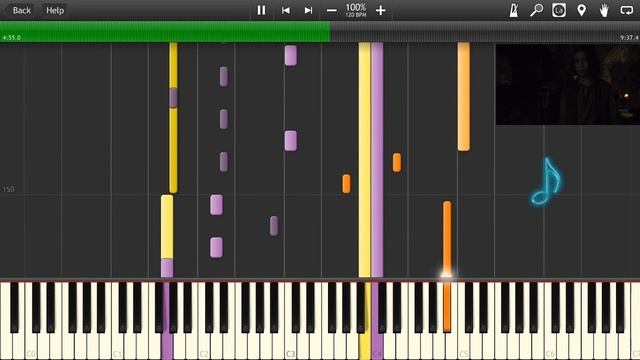Click the C0 white piano key
640x360 pixels.
(31, 347)
